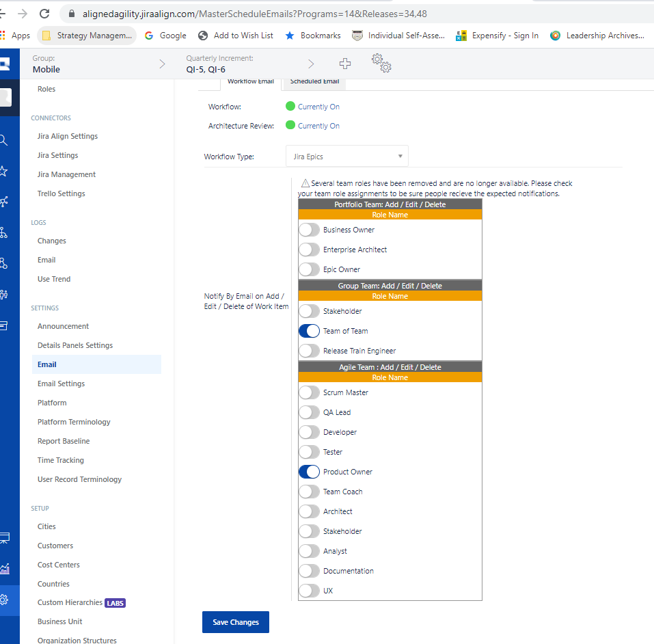The image size is (654, 644).
Task: Click the people team icon in left rail
Action: click(3, 295)
